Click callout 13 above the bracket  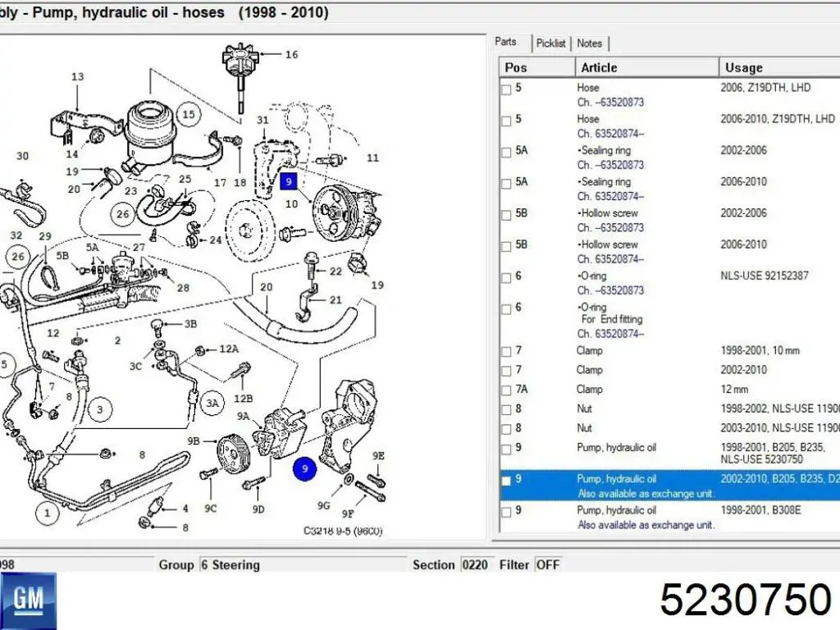coord(78,76)
